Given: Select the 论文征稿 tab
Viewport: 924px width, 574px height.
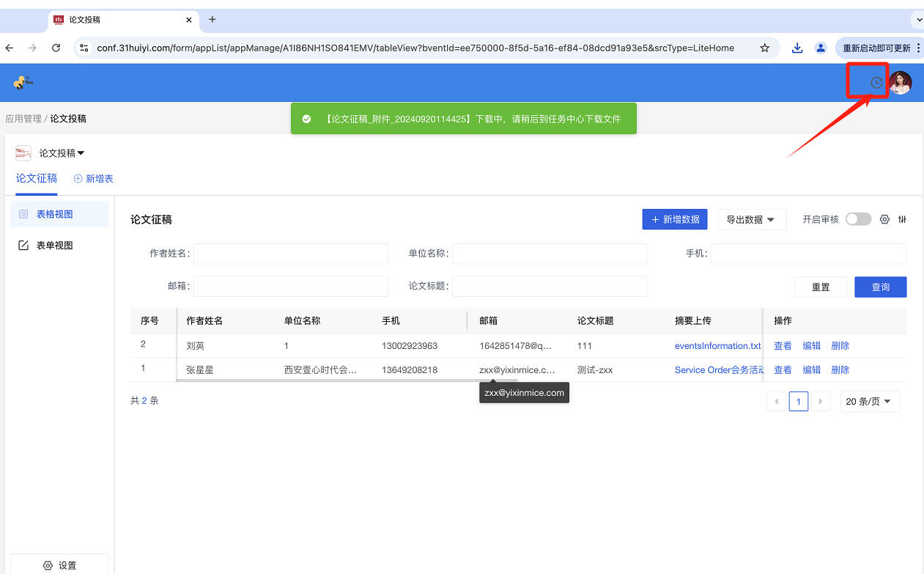Looking at the screenshot, I should (x=37, y=178).
